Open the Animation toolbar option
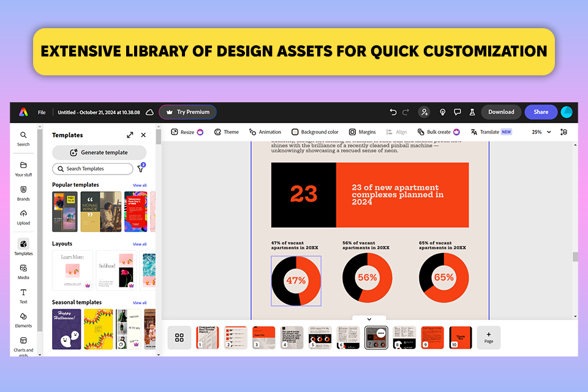 click(265, 132)
